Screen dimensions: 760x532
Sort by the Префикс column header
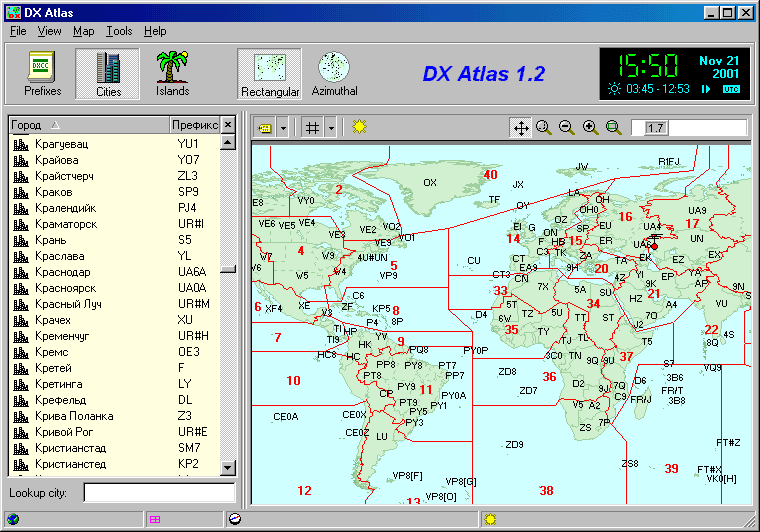click(x=194, y=125)
